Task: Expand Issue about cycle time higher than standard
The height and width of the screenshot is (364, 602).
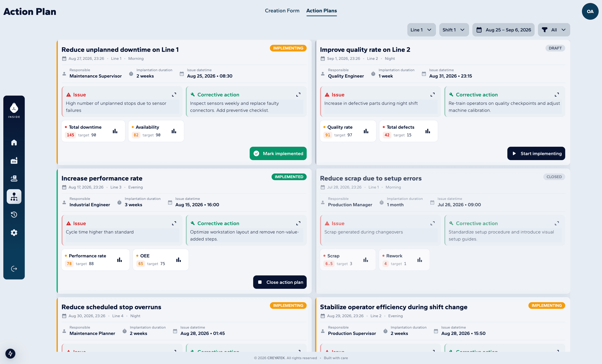Action: [x=174, y=223]
